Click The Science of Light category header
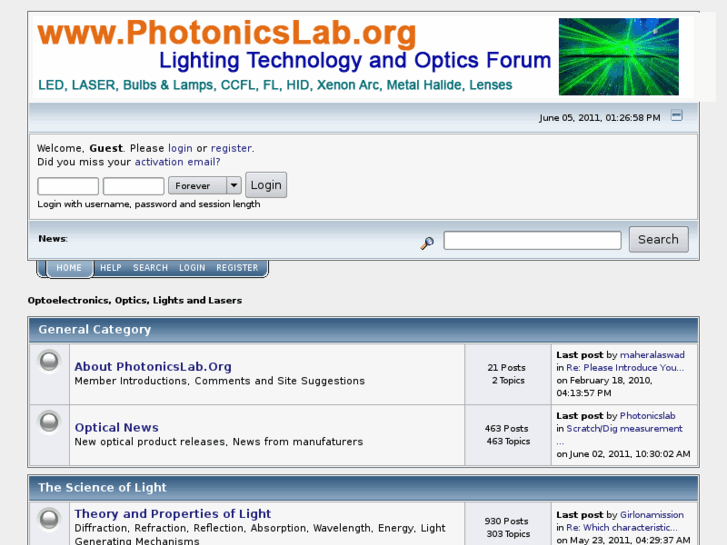Image resolution: width=727 pixels, height=545 pixels. [102, 487]
